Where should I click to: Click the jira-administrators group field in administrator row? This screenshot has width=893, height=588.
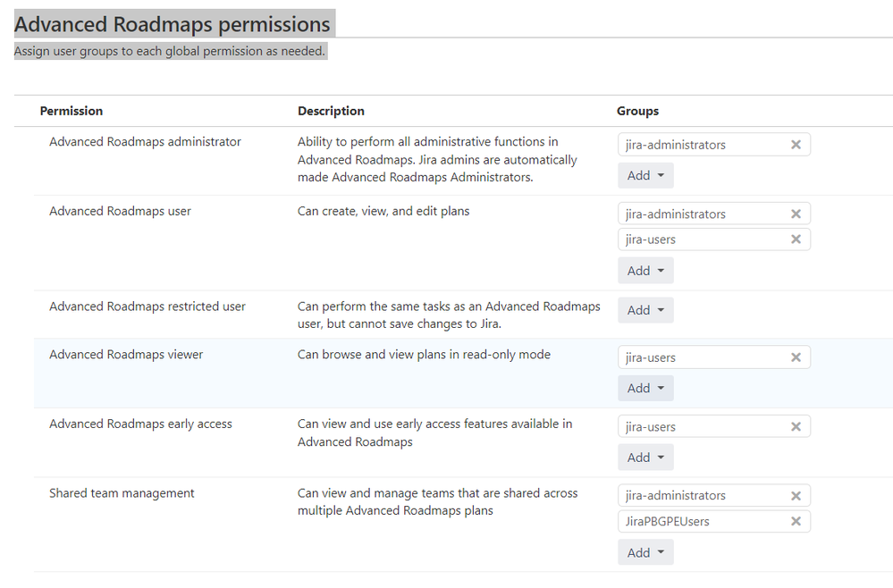(x=697, y=145)
